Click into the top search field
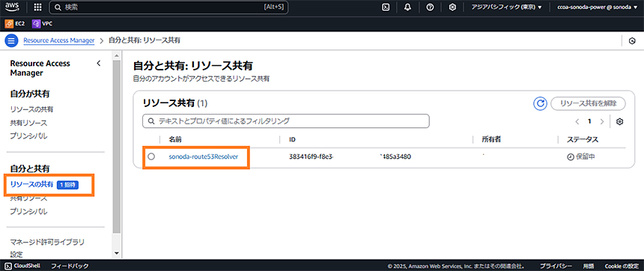Viewport: 644px width, 271px height. (168, 7)
